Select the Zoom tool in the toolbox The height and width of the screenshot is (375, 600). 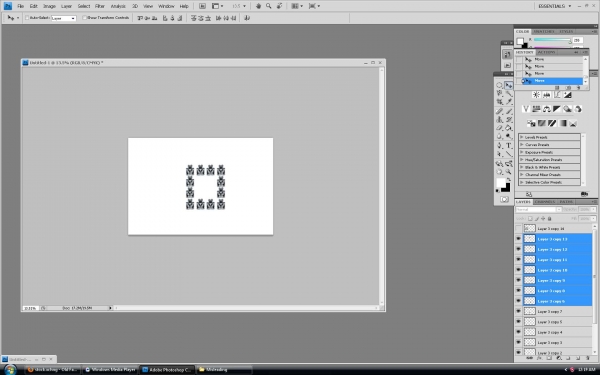click(x=509, y=172)
